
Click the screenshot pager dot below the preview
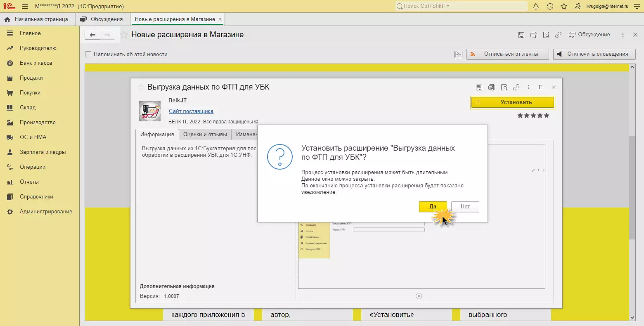[419, 296]
